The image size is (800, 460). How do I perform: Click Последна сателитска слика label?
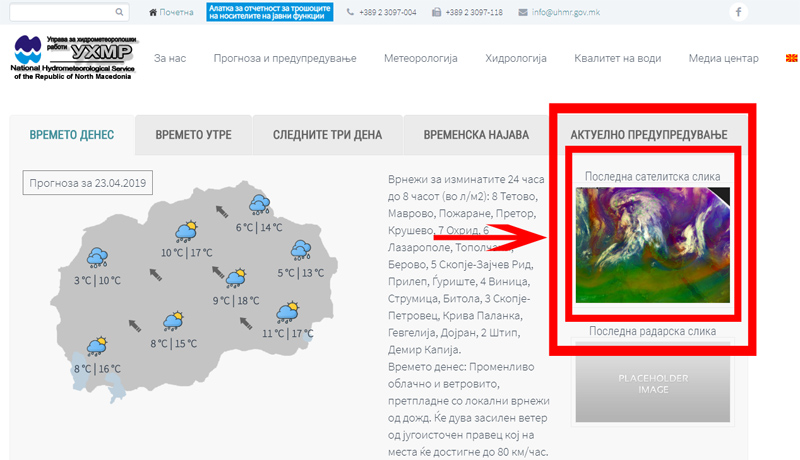coord(653,176)
